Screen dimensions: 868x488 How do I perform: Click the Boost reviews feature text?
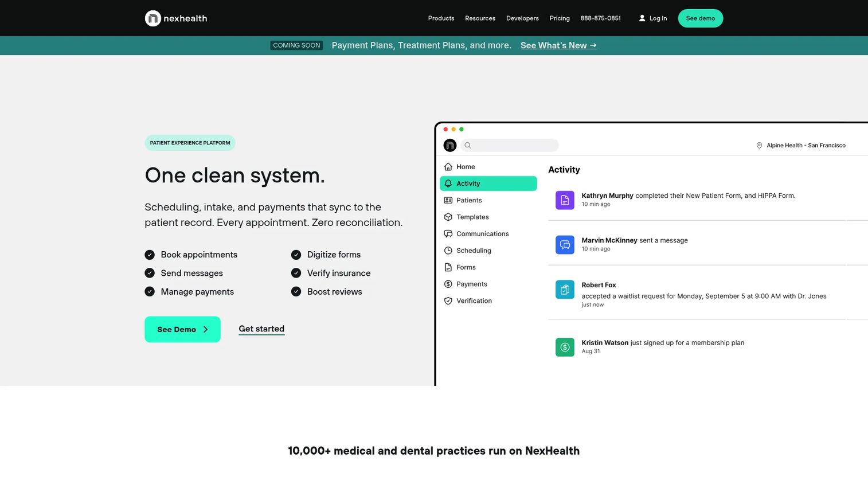[x=334, y=292]
